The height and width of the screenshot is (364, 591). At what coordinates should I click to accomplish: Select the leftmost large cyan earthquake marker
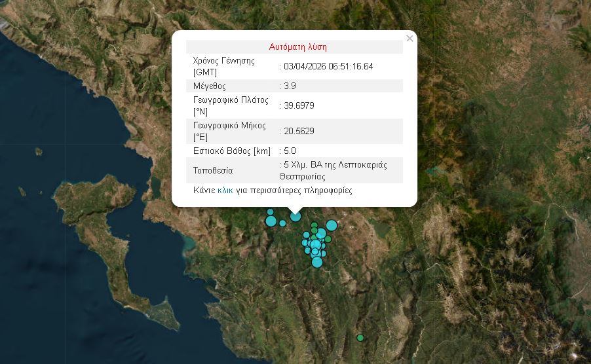(271, 221)
